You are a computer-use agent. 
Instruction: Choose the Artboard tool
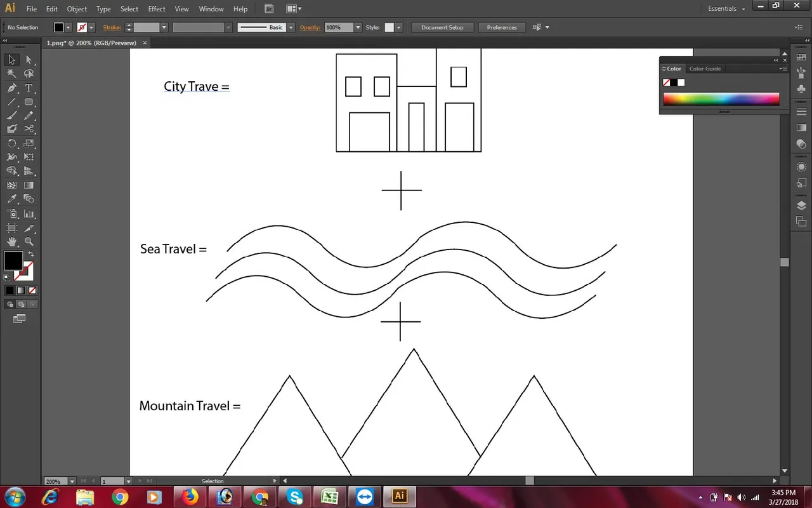[x=11, y=228]
